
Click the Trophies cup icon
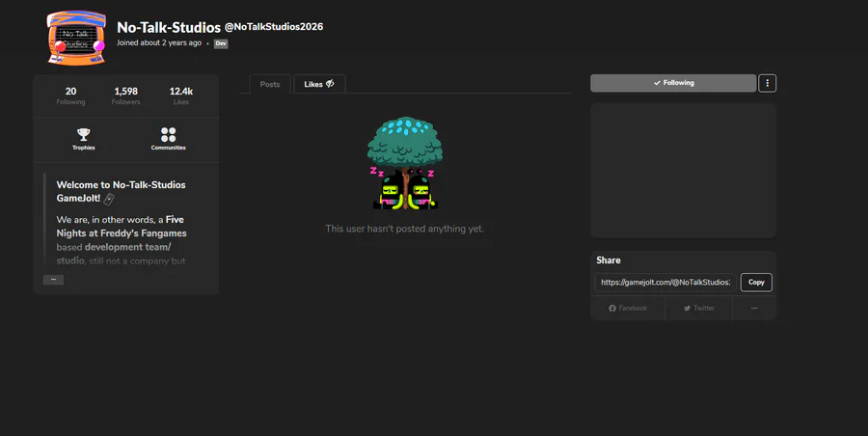(84, 134)
